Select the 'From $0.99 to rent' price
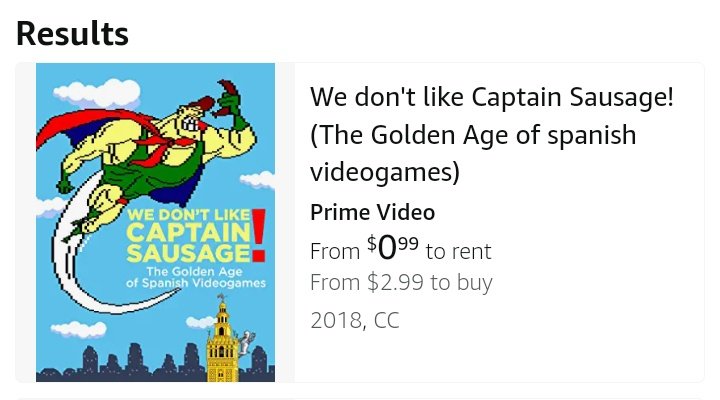Screen dimensions: 720x400 [400, 249]
